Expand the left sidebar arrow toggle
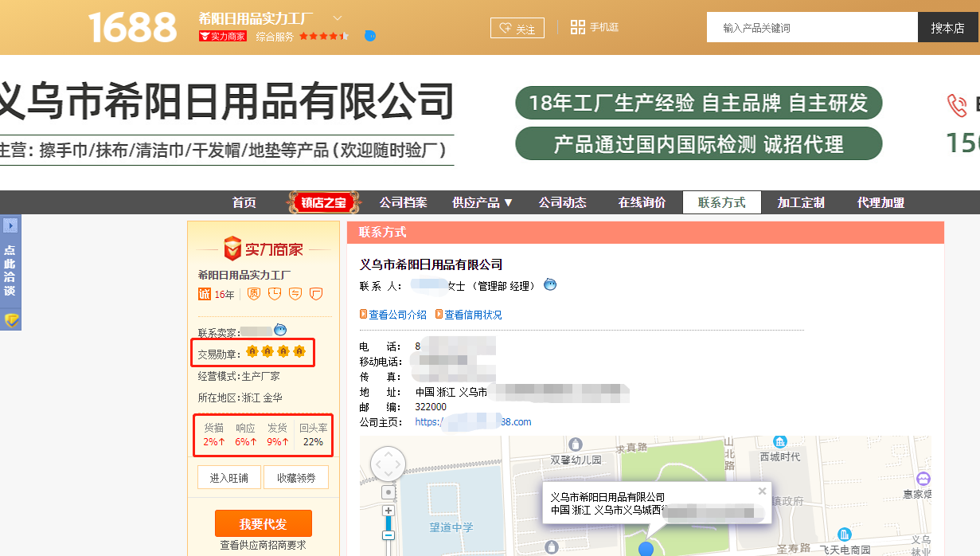The image size is (980, 556). 10,225
